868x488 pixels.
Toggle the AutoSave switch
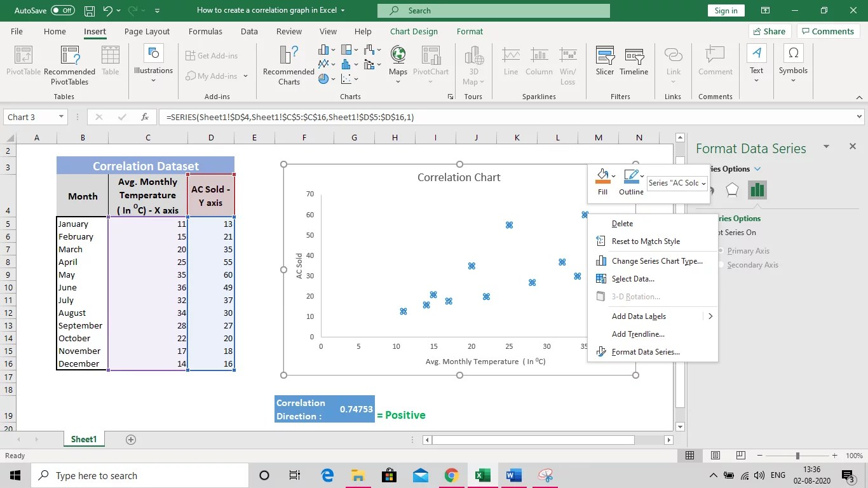point(63,11)
